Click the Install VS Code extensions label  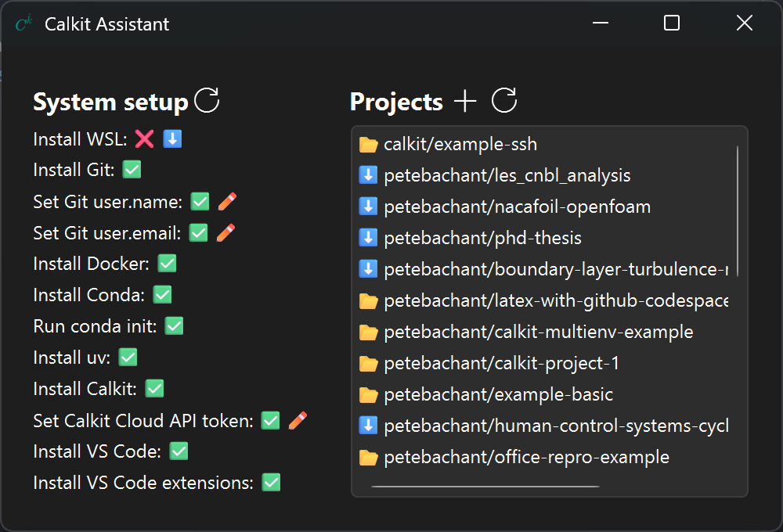(x=143, y=483)
